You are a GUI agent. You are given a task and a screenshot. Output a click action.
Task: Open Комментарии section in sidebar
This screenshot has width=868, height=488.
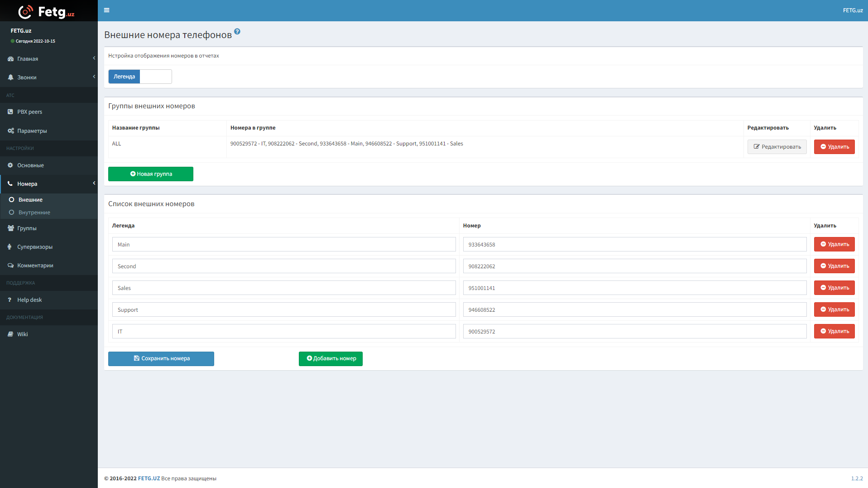[35, 266]
